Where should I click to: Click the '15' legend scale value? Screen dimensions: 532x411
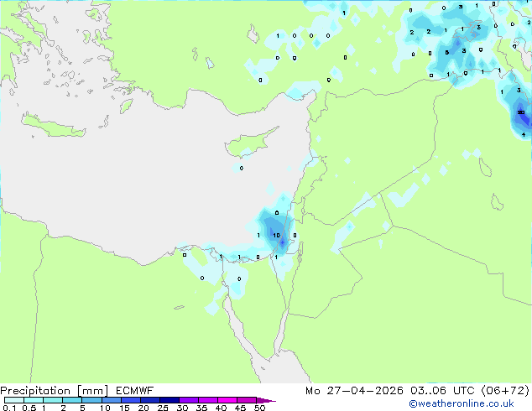click(124, 408)
